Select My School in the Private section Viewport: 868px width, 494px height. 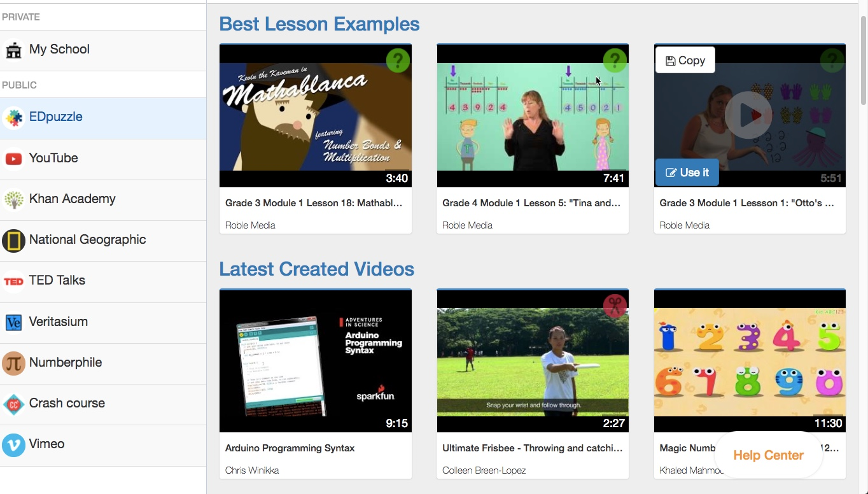coord(59,49)
